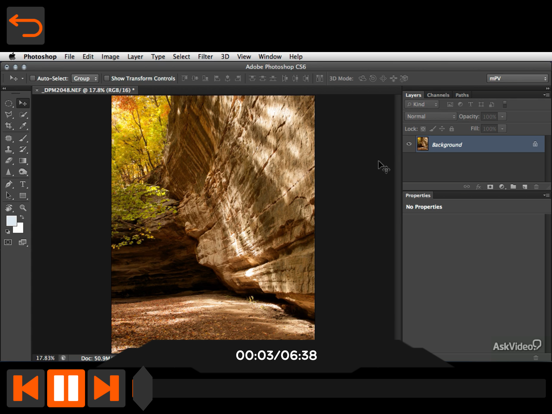Select the Polygonal Lasso tool
Screen dimensions: 552x414
tap(9, 114)
